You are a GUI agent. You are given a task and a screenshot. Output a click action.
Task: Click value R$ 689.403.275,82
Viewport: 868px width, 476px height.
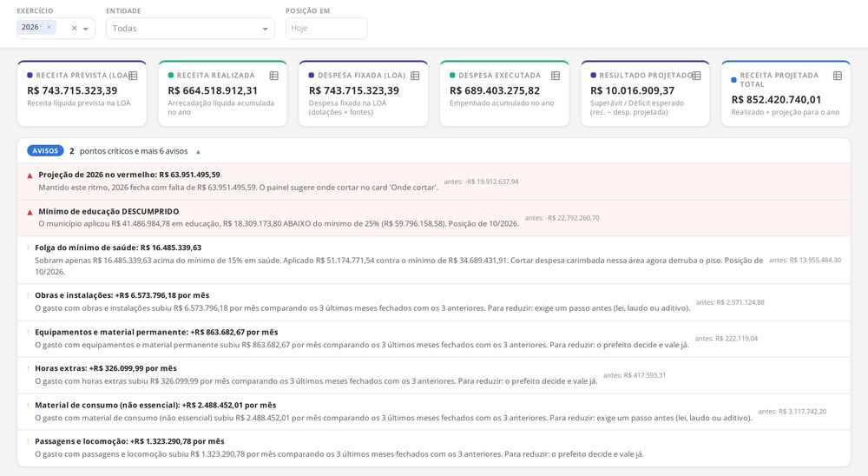[x=495, y=90]
